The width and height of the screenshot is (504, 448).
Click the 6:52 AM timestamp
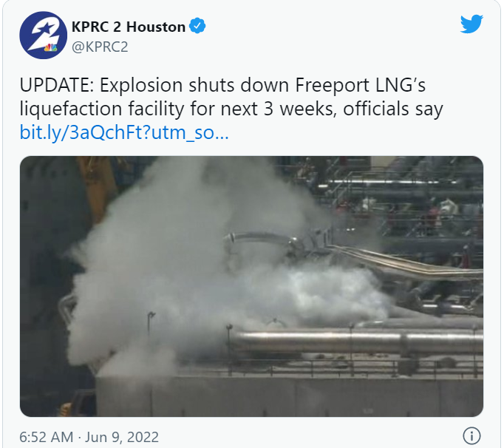click(47, 437)
